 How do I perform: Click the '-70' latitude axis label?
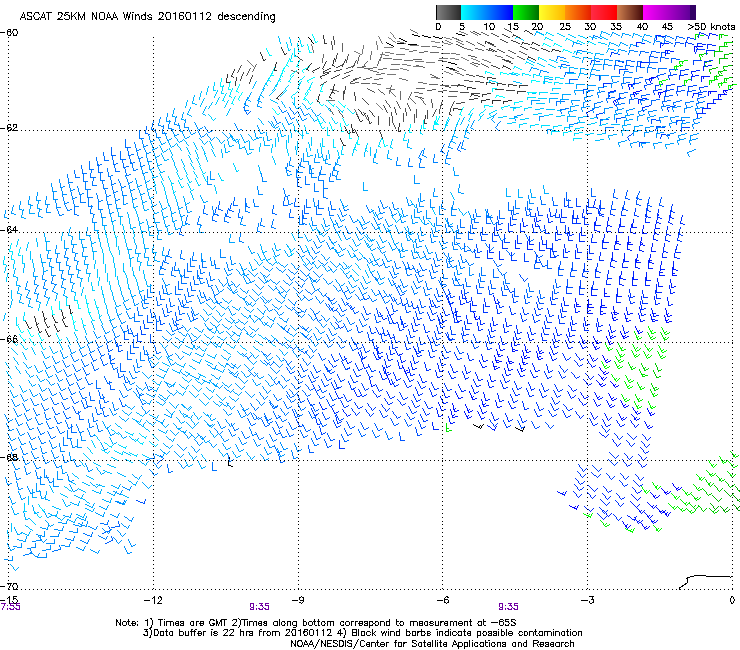tap(9, 586)
